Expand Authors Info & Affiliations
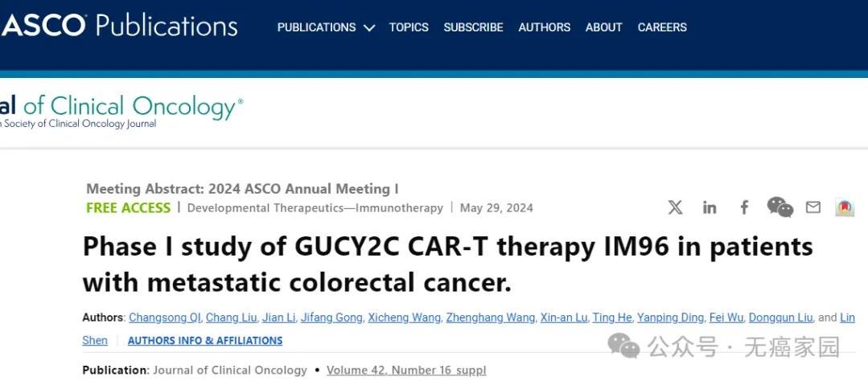868x381 pixels. (205, 341)
